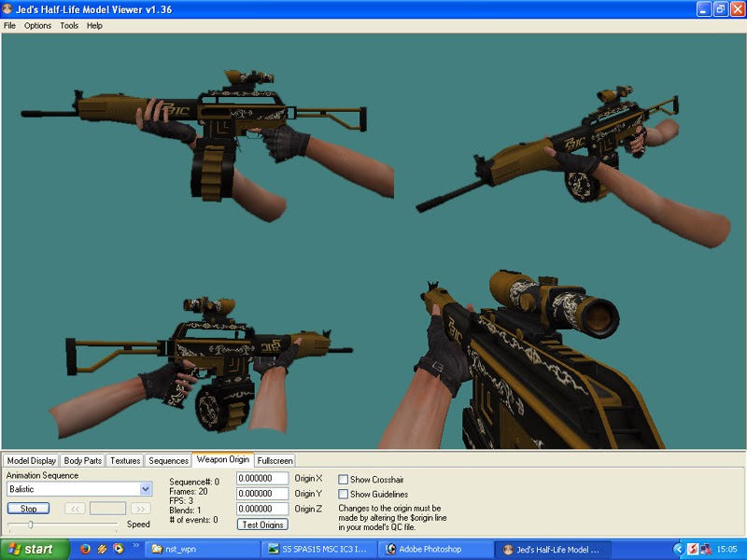Launch Firefox from the quick launch bar

[x=85, y=549]
